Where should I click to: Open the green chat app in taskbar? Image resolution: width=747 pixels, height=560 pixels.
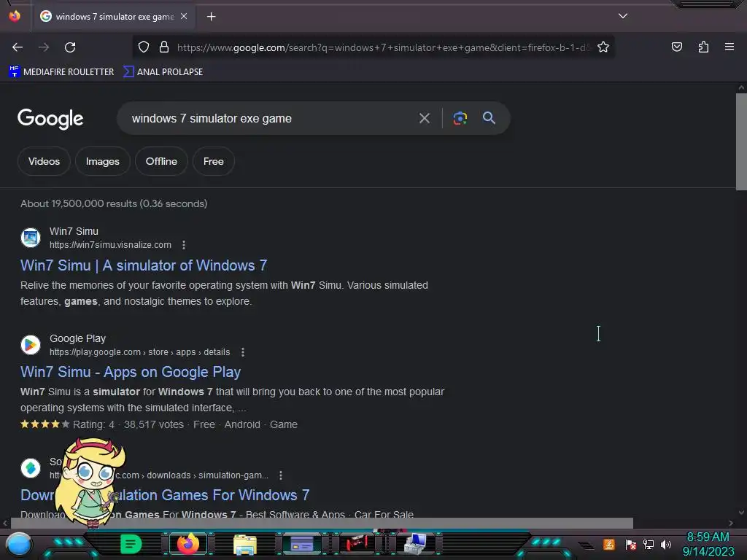131,544
